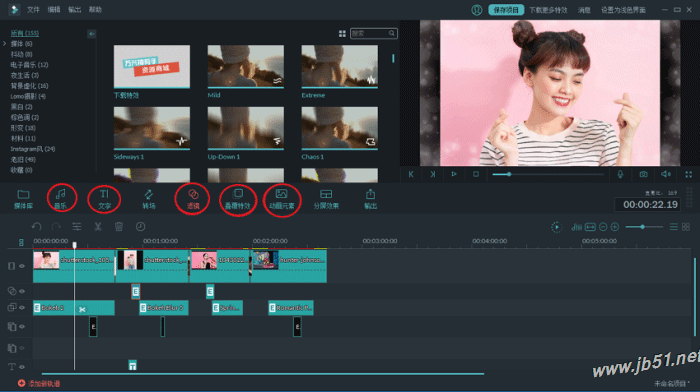Switch timeline to list track view
700x392 pixels.
click(674, 227)
